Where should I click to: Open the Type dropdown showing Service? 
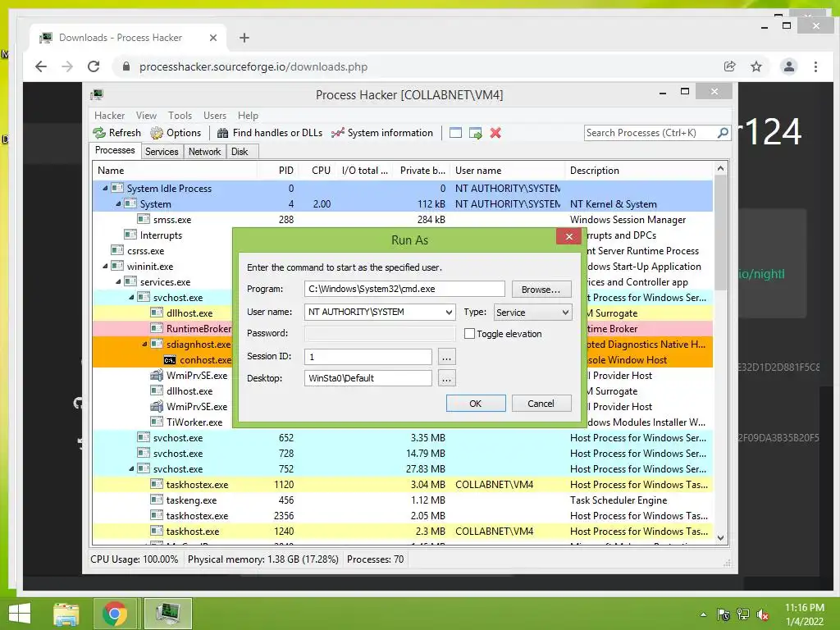[x=532, y=313]
